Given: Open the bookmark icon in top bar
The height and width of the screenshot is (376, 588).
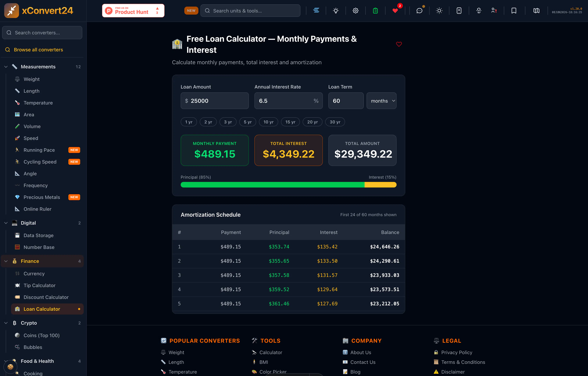Looking at the screenshot, I should coord(514,11).
